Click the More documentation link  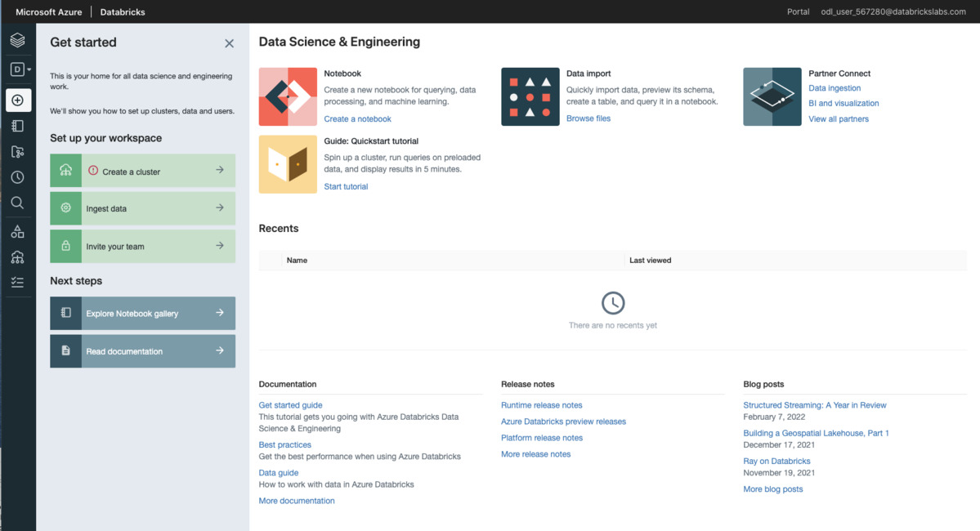coord(297,501)
